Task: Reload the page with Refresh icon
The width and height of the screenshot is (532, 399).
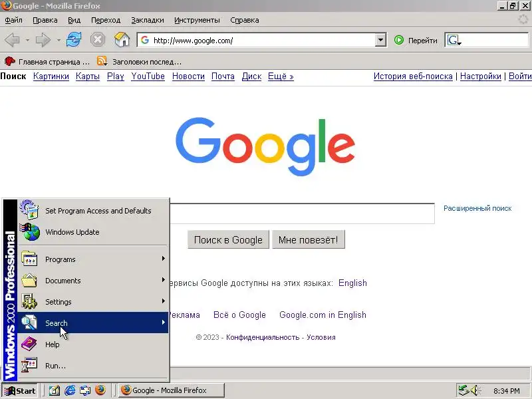Action: tap(74, 40)
